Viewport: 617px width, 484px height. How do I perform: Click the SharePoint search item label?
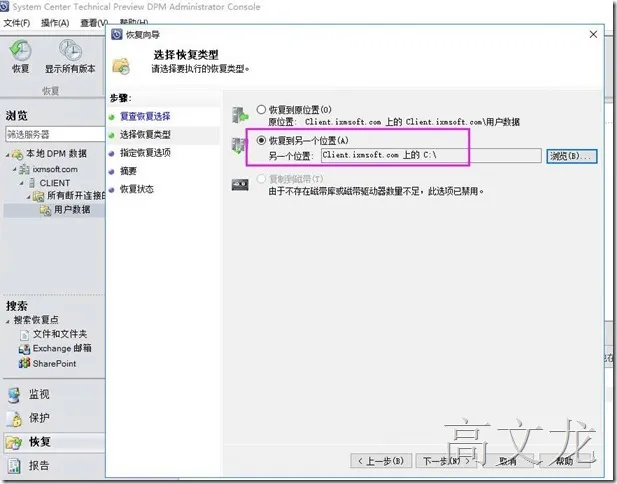click(x=54, y=363)
